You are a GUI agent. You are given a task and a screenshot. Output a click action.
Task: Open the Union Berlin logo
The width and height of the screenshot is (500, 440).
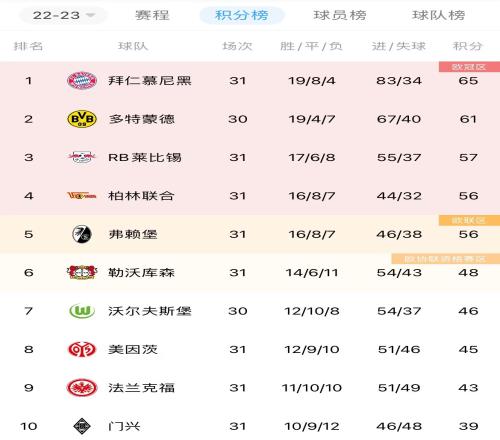click(x=82, y=196)
